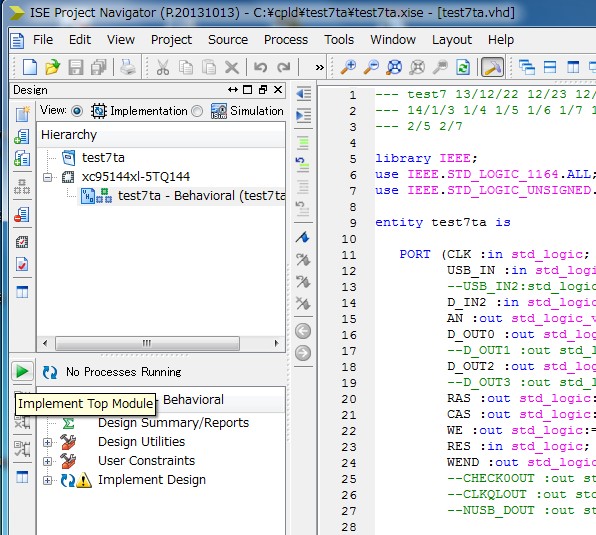This screenshot has height=535, width=596.
Task: Toggle the bookmark flag icon
Action: pyautogui.click(x=303, y=237)
